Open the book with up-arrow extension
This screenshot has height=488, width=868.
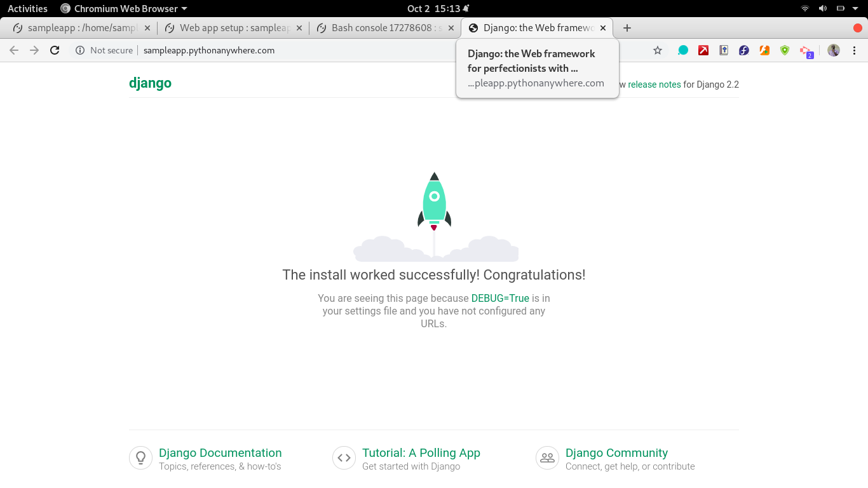tap(724, 50)
